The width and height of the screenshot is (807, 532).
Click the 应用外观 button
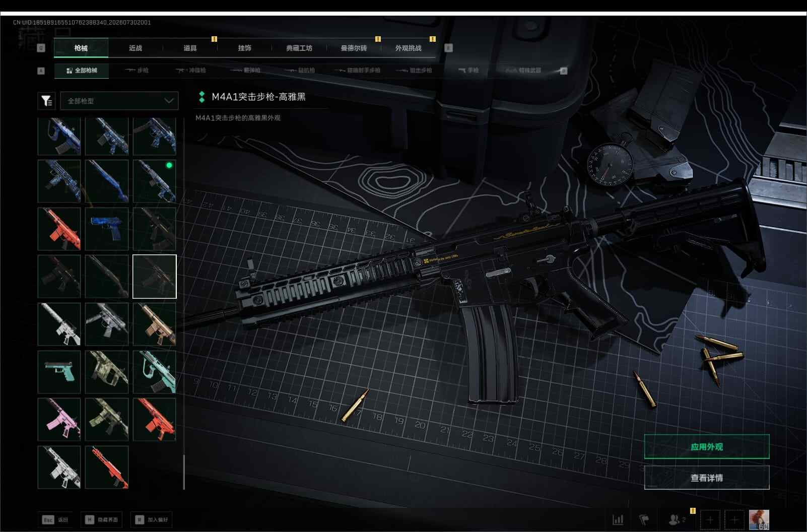707,447
